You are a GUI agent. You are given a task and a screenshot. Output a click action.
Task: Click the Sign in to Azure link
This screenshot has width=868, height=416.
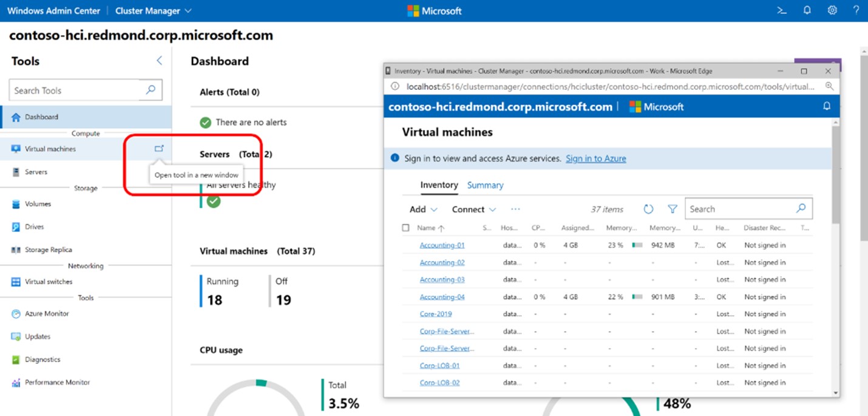point(595,158)
